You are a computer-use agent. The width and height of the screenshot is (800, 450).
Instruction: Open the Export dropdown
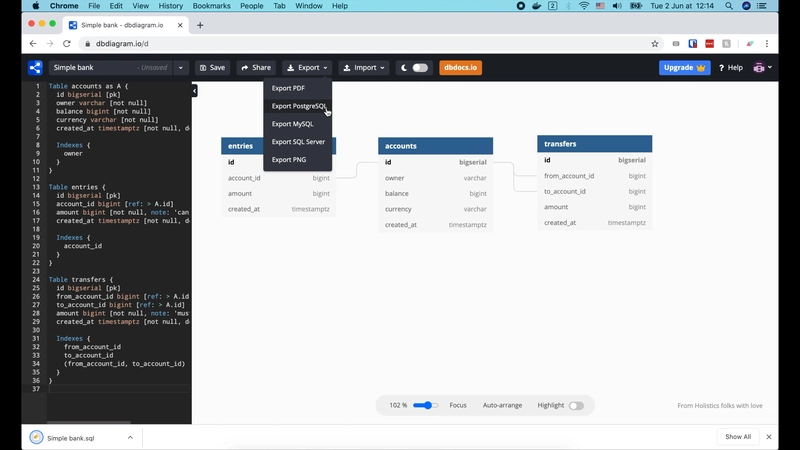[x=307, y=67]
